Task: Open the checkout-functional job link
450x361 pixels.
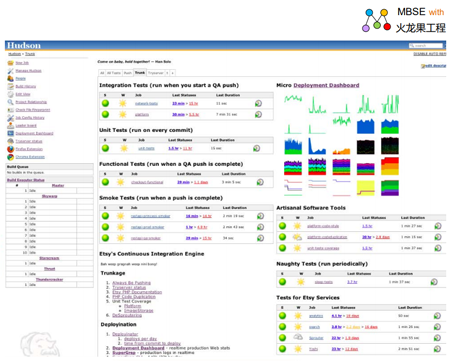Action: pyautogui.click(x=147, y=182)
